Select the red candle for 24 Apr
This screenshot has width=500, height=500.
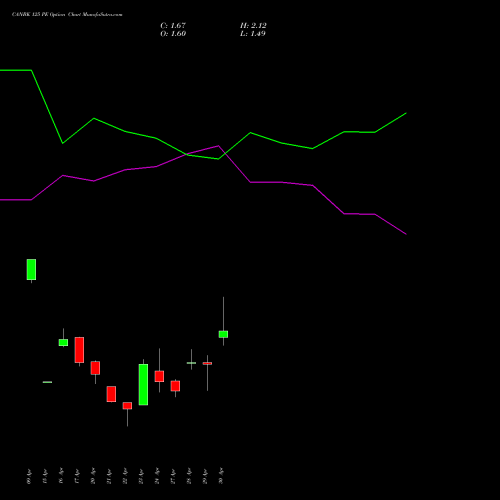(159, 376)
